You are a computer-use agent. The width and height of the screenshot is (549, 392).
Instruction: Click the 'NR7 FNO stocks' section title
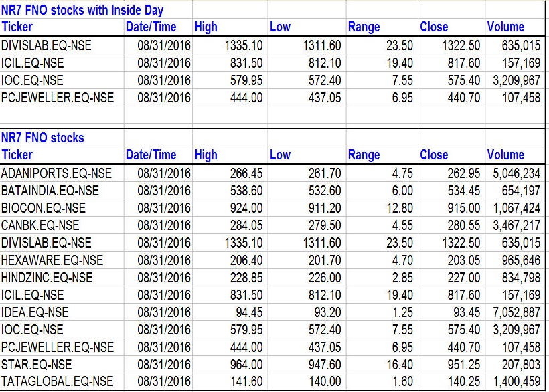click(43, 138)
